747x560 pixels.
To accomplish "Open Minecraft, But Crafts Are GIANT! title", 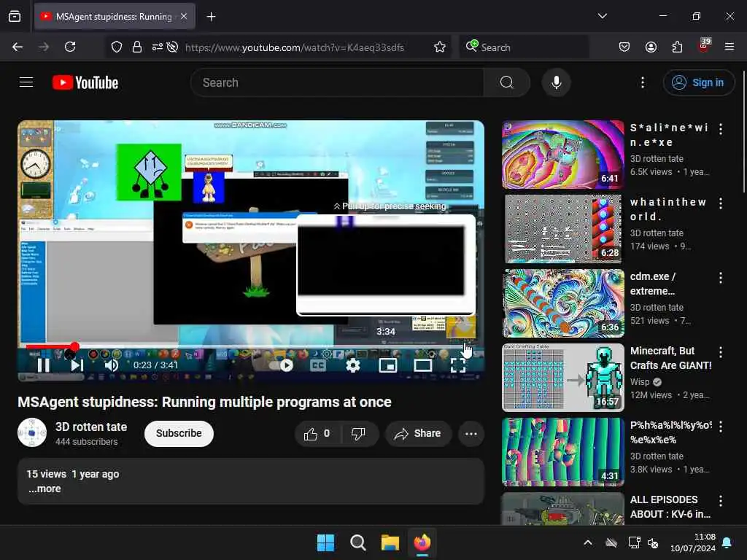I will 671,358.
